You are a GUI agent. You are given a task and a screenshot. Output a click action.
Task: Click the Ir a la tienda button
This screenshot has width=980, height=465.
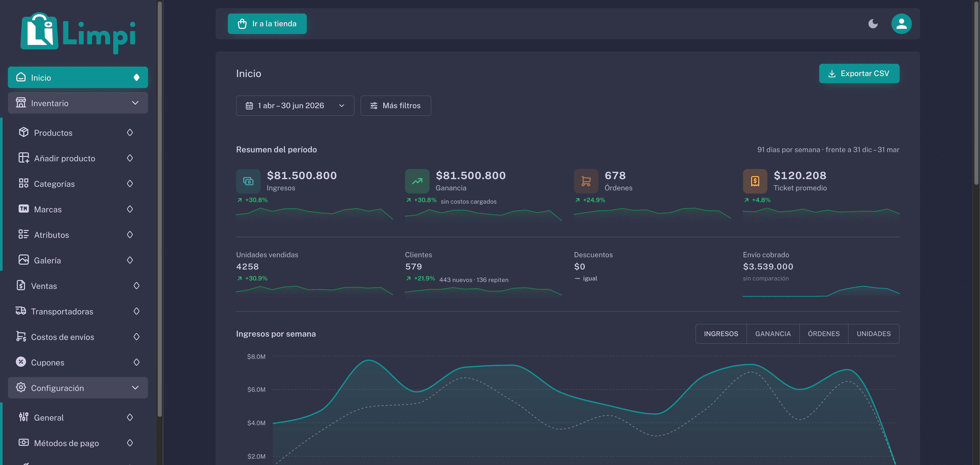pos(267,23)
